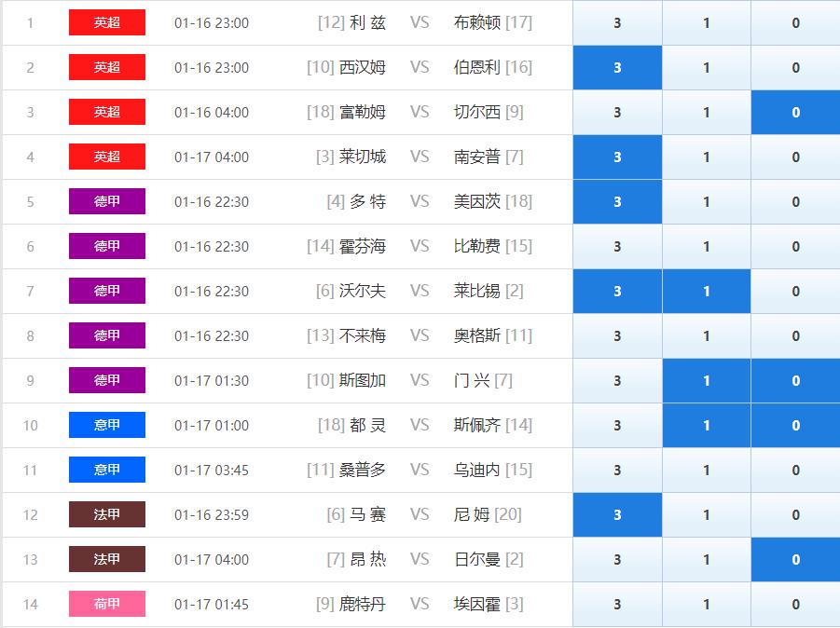Deselect 3 for 西汉姆 vs 伯恩利
Viewport: 840px width, 628px height.
(x=617, y=67)
